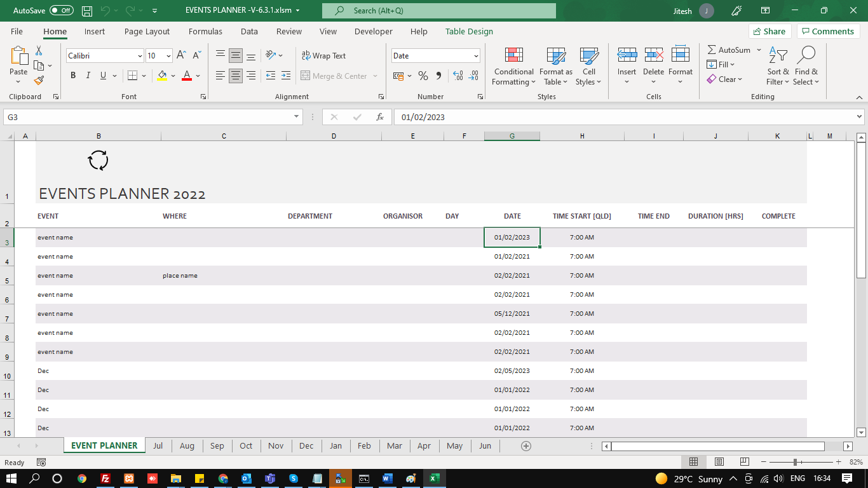Click the refresh arrows icon above title
Screen dimensions: 868x488
click(x=98, y=161)
